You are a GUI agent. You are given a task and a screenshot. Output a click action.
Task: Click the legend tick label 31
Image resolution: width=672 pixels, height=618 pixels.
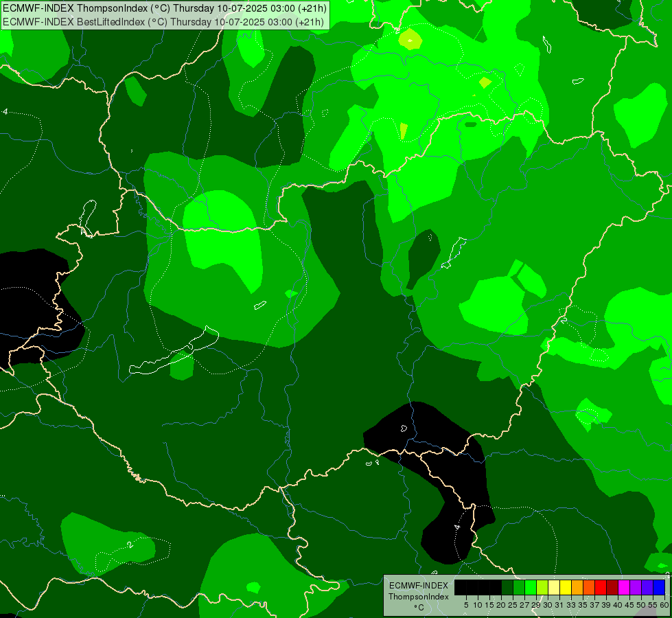pos(559,605)
